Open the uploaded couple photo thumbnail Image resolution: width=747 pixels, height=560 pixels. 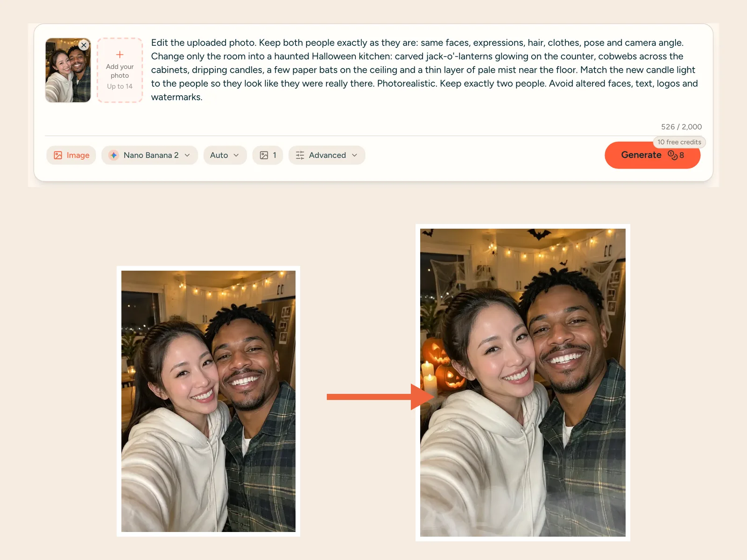pyautogui.click(x=68, y=70)
